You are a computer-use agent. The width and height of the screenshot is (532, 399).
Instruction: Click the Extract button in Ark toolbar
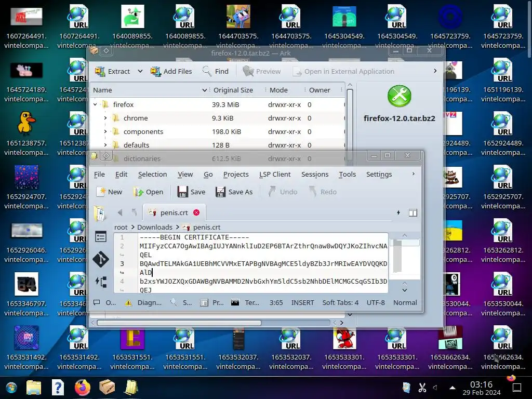(113, 71)
